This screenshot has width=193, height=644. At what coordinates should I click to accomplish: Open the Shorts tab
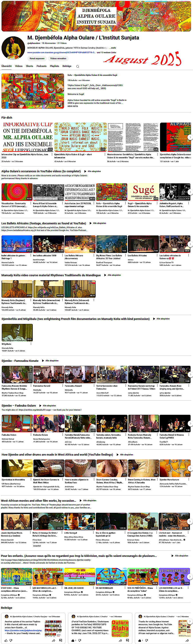click(x=29, y=66)
